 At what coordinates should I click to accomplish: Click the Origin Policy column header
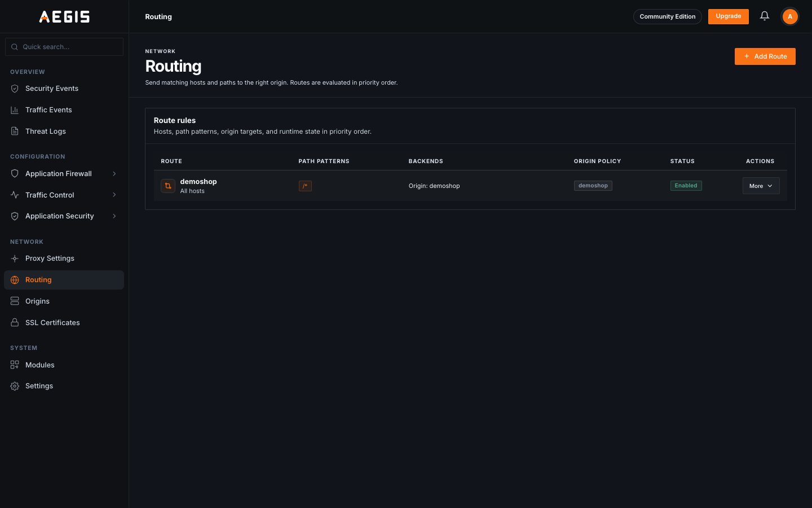click(x=597, y=161)
